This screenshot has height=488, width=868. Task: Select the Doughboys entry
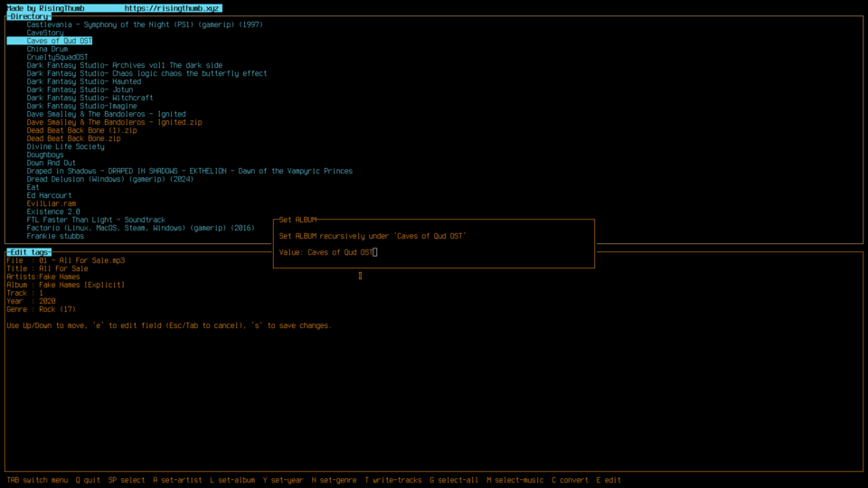click(x=45, y=155)
